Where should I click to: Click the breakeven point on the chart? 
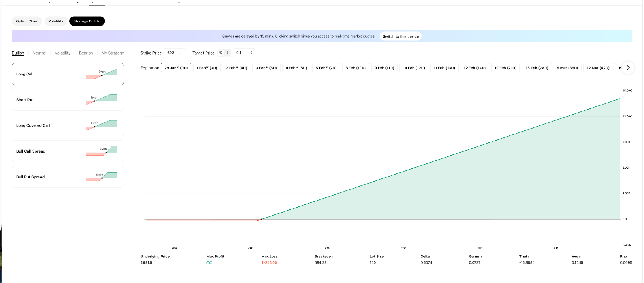pos(262,219)
